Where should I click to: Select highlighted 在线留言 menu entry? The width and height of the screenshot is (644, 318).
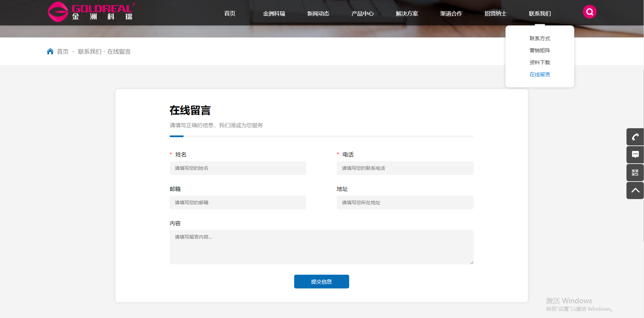point(540,74)
